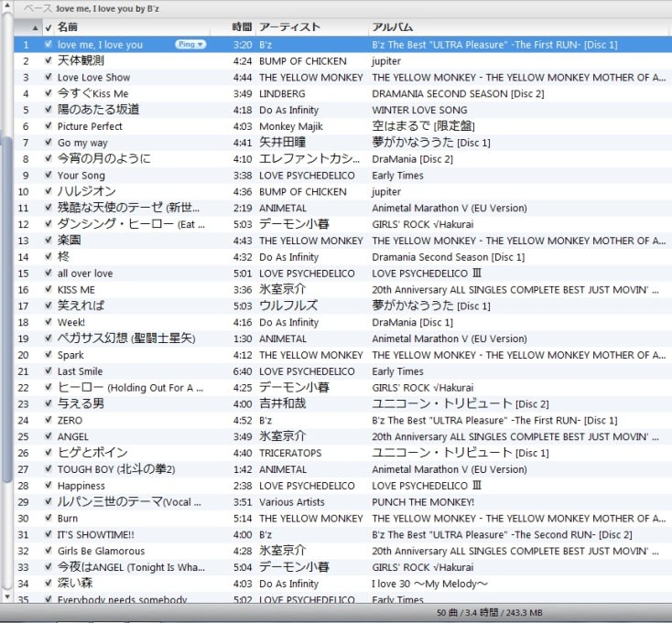Select the track 陽のあたる坂道

pyautogui.click(x=98, y=110)
